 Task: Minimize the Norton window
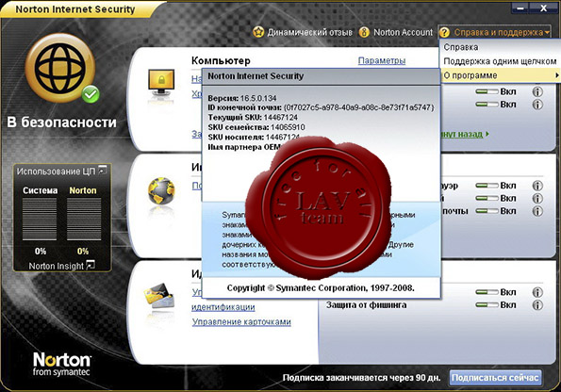(x=520, y=8)
